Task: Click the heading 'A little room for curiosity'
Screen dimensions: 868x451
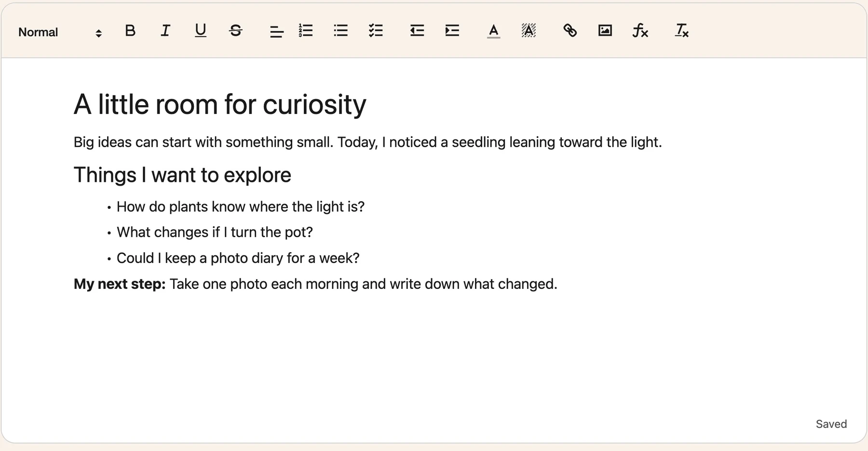Action: tap(220, 104)
